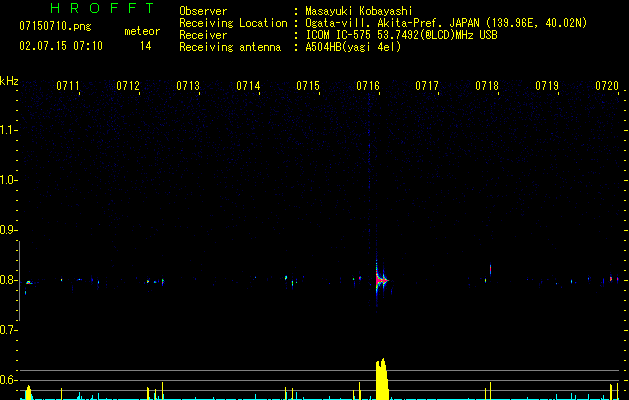Click the kHz axis unit label

tap(9, 81)
